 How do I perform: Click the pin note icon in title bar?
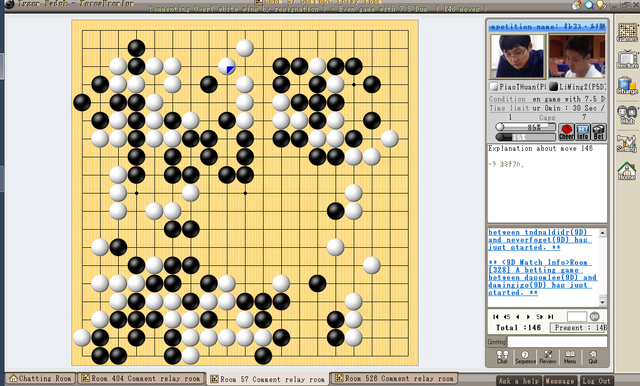pyautogui.click(x=576, y=5)
